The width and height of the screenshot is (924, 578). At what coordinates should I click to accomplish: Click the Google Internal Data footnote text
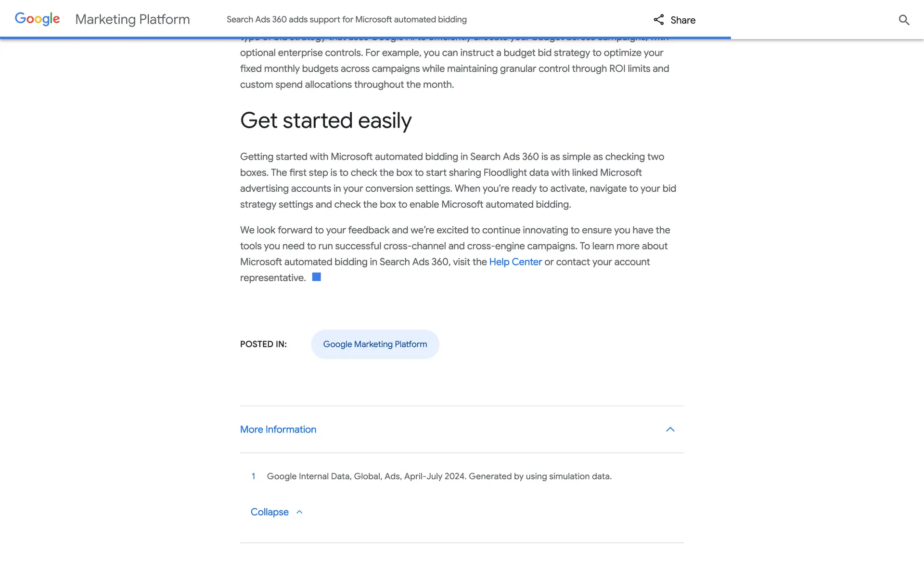pos(439,476)
